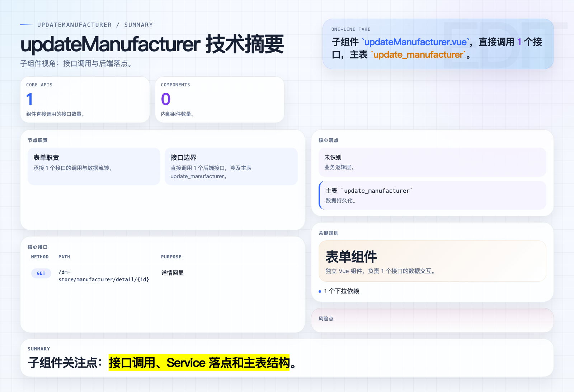The image size is (574, 392).
Task: Click the PATH column header
Action: click(64, 257)
